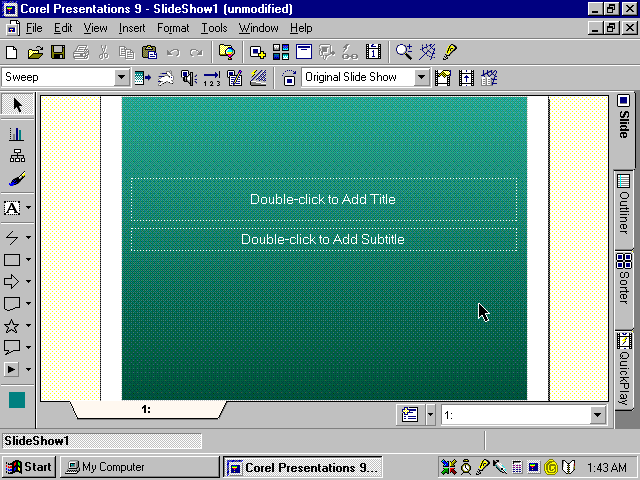Expand the Basic shapes rectangle dropdown arrow

pos(28,259)
